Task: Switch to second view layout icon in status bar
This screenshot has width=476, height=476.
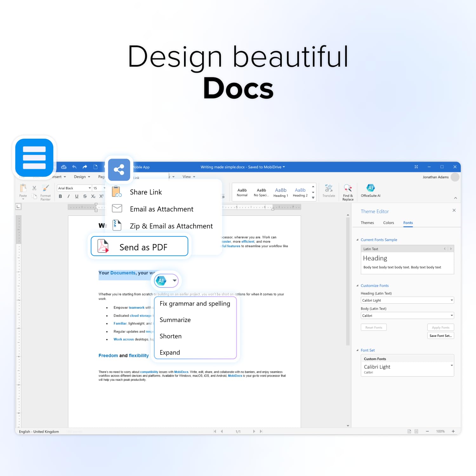Action: (x=416, y=432)
